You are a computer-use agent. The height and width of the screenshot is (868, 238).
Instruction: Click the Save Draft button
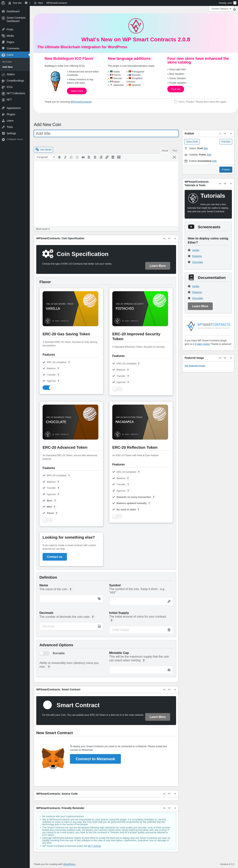point(192,142)
